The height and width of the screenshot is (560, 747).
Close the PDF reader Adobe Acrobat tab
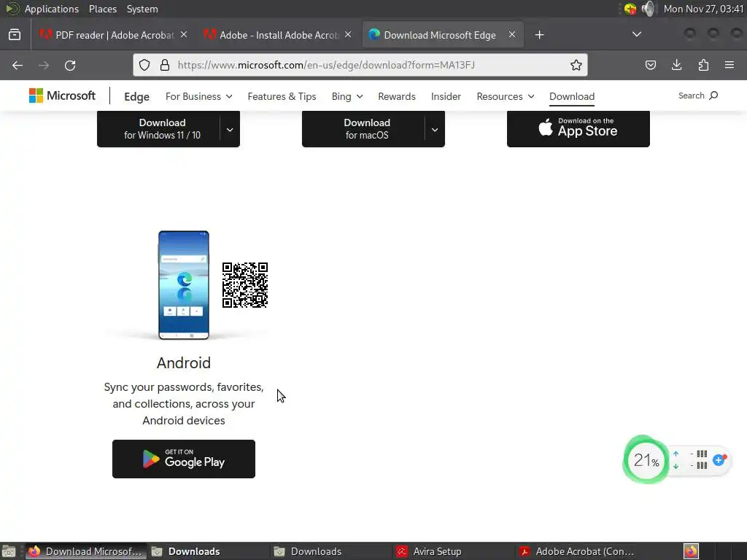click(184, 35)
